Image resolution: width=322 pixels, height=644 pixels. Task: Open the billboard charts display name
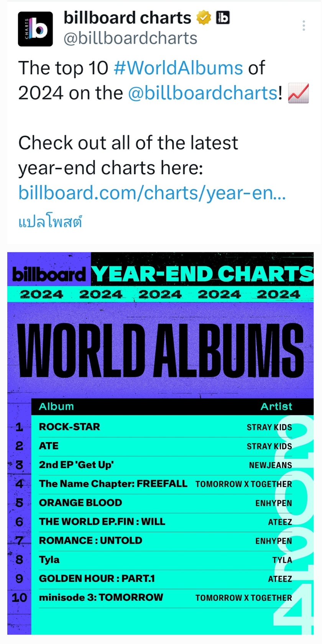pos(127,18)
